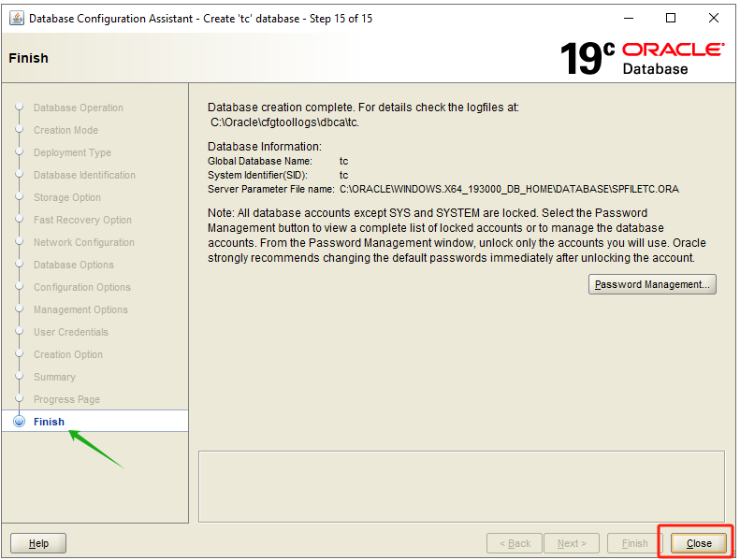Click the note about locked database accounts
Screen dimensions: 740x560
point(457,236)
